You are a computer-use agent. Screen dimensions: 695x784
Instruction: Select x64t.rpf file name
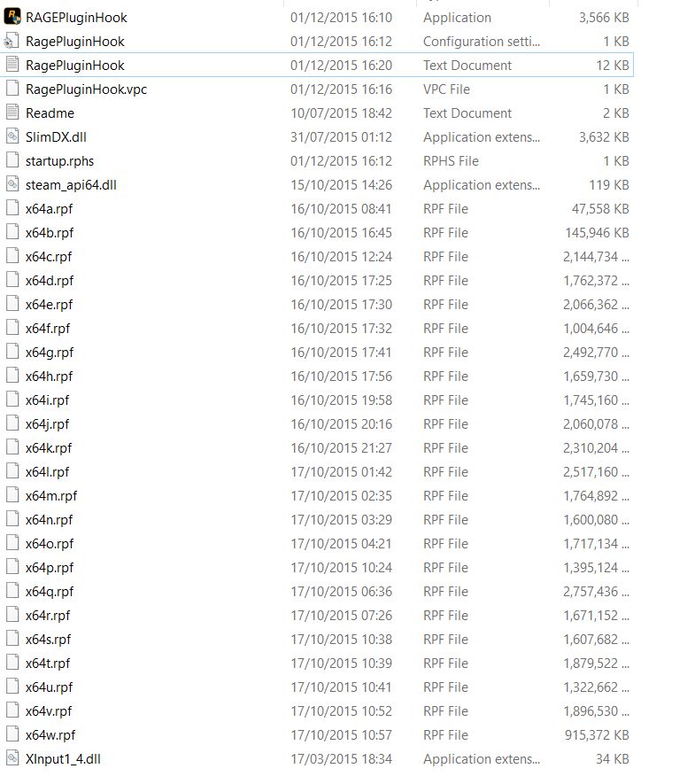[48, 664]
